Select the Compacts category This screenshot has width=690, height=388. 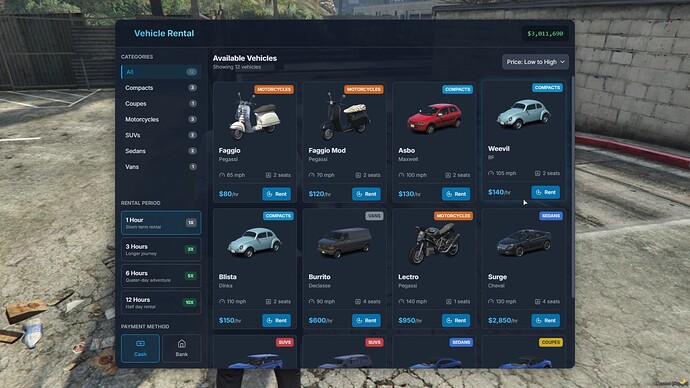click(161, 88)
